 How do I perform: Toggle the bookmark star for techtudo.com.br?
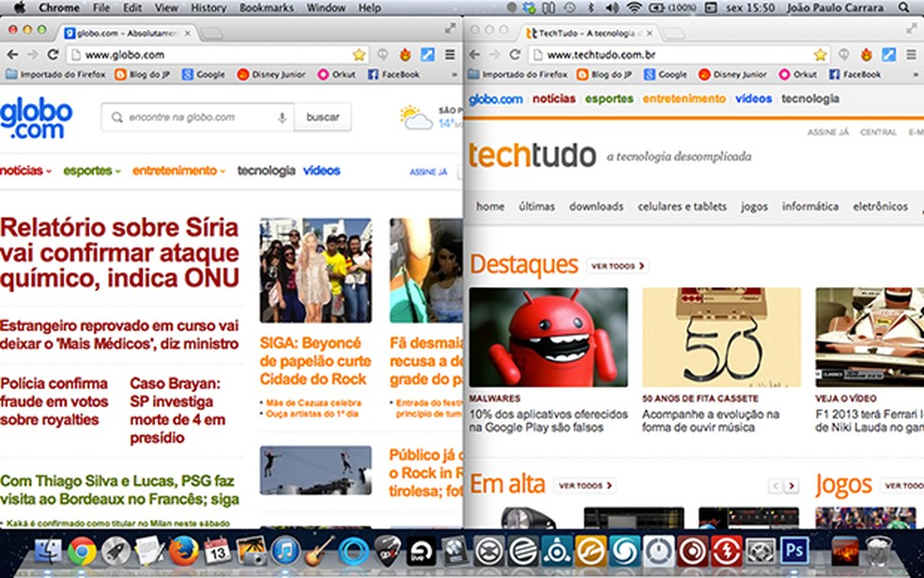(x=820, y=53)
